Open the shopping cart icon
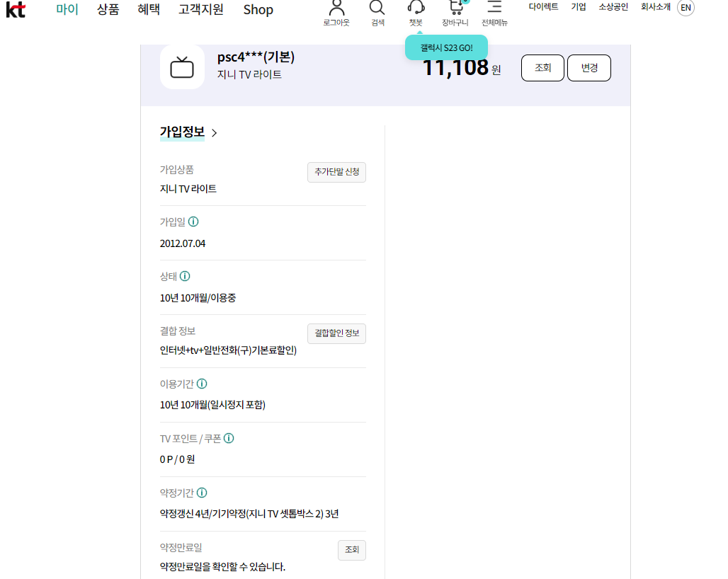 (455, 8)
